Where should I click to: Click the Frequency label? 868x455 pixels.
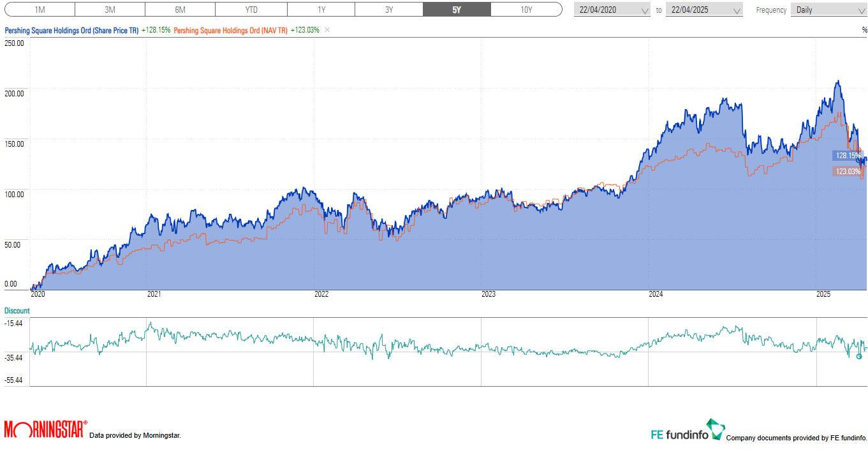[770, 10]
